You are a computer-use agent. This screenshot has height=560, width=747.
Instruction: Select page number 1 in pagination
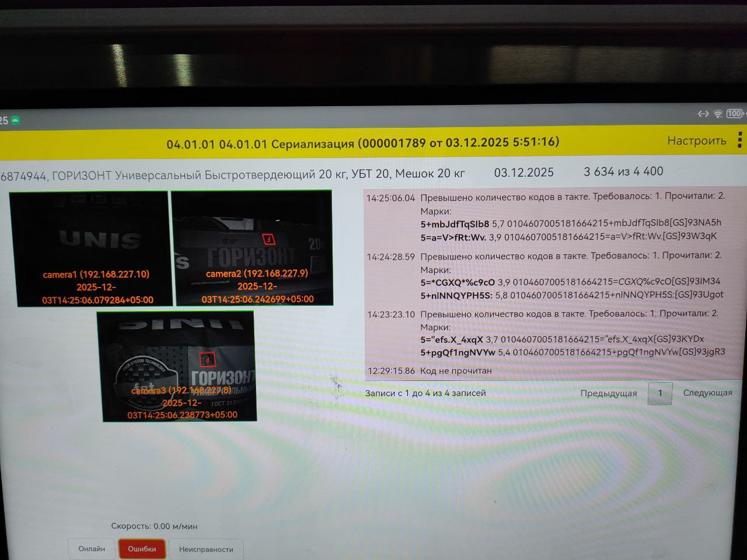point(660,393)
